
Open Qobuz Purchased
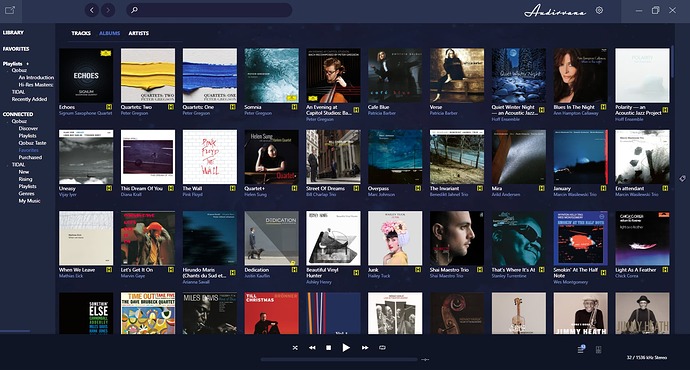(30, 158)
